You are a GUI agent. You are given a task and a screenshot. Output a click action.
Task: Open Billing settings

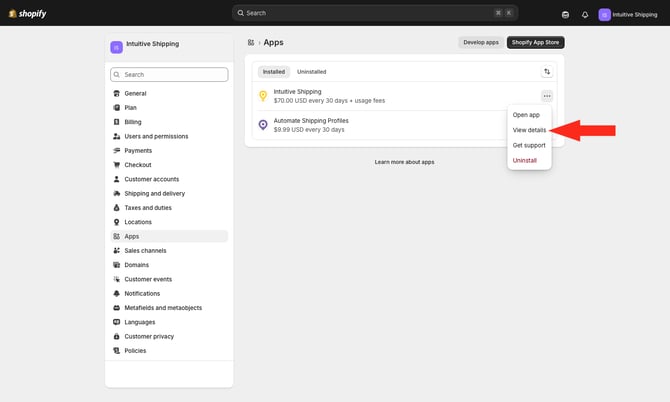point(169,122)
